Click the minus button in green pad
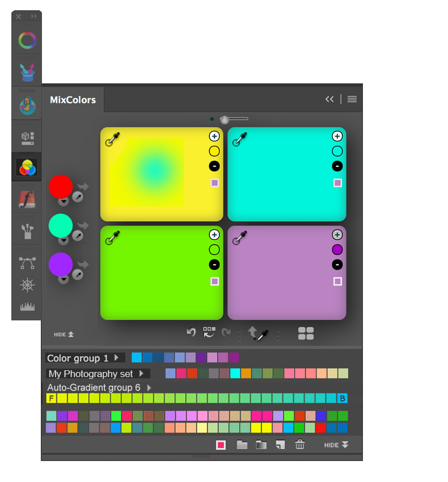Image resolution: width=448 pixels, height=482 pixels. (x=214, y=265)
